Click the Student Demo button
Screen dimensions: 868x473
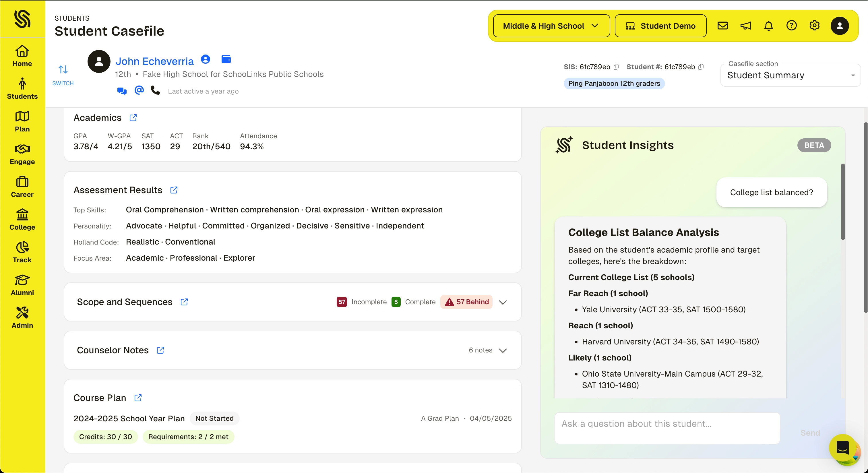pyautogui.click(x=660, y=26)
